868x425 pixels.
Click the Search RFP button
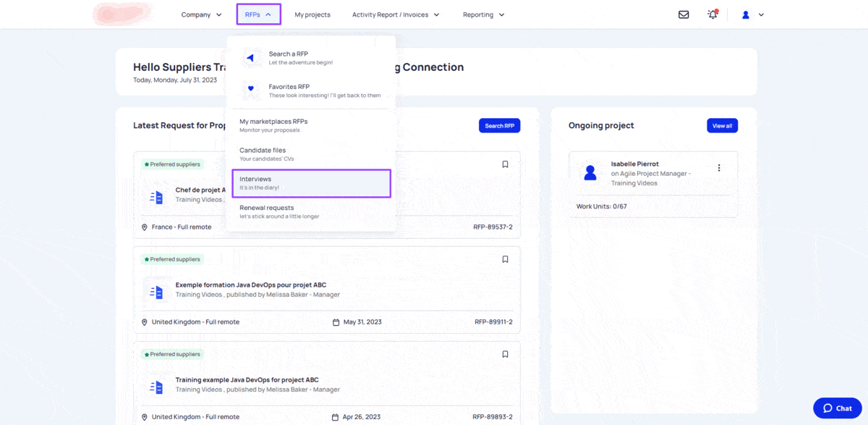tap(499, 126)
